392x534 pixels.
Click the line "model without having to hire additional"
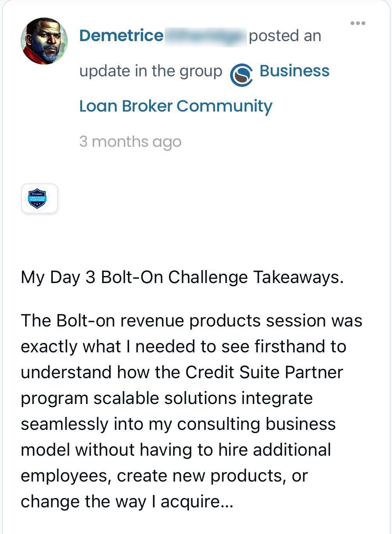point(176,450)
